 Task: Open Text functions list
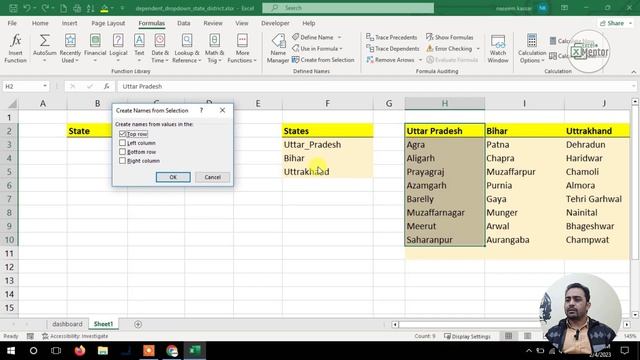[139, 48]
